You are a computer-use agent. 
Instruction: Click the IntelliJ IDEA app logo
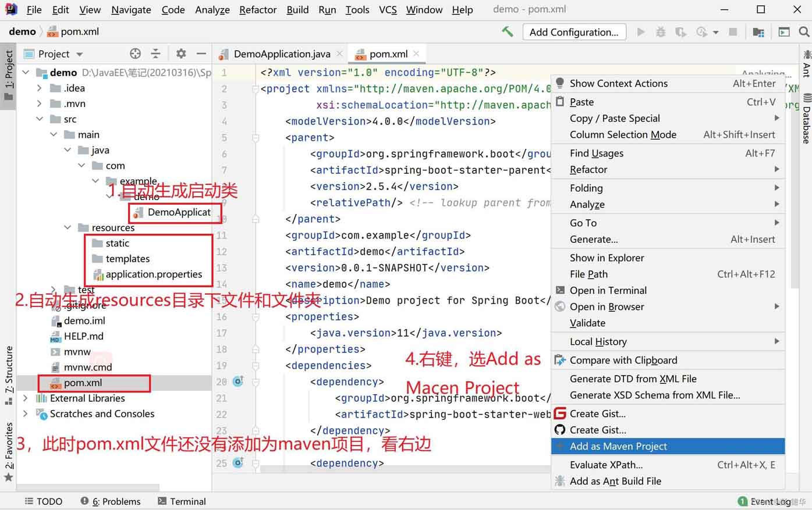(11, 9)
